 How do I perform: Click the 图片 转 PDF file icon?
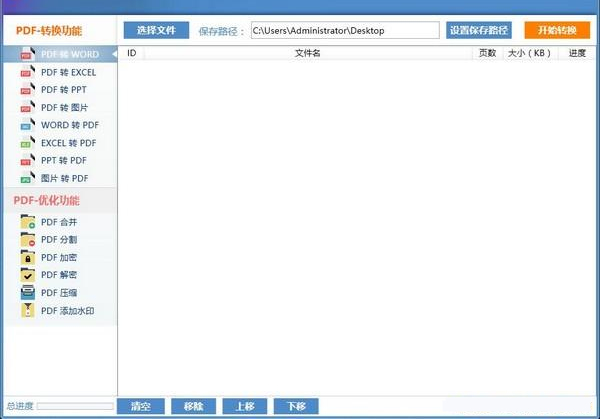coord(28,178)
